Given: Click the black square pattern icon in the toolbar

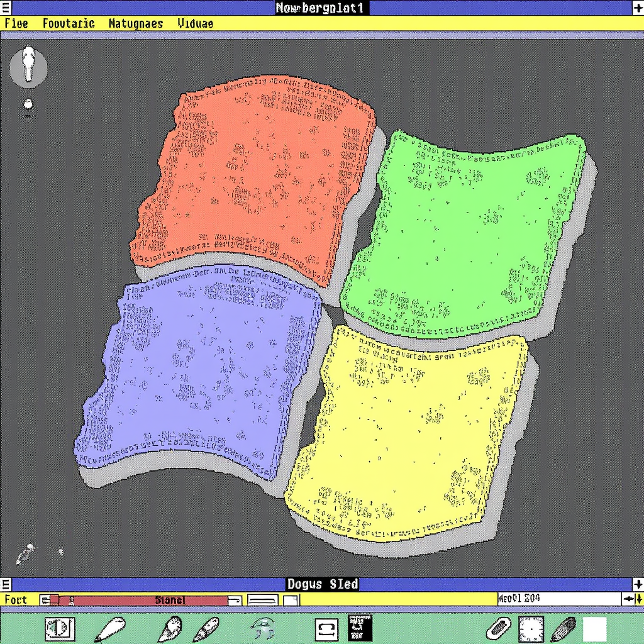Looking at the screenshot, I should click(x=360, y=628).
